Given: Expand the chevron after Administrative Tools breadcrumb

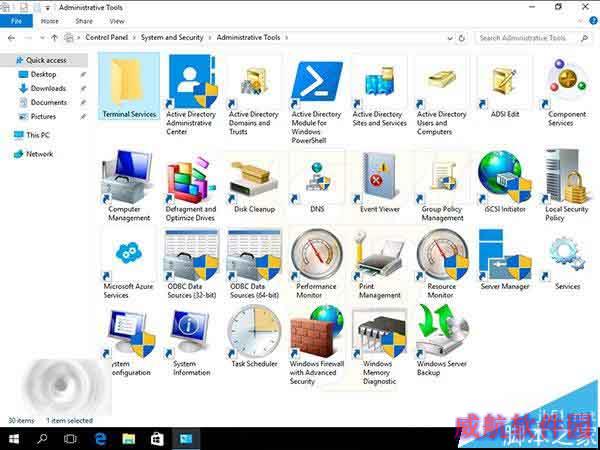Looking at the screenshot, I should 287,38.
